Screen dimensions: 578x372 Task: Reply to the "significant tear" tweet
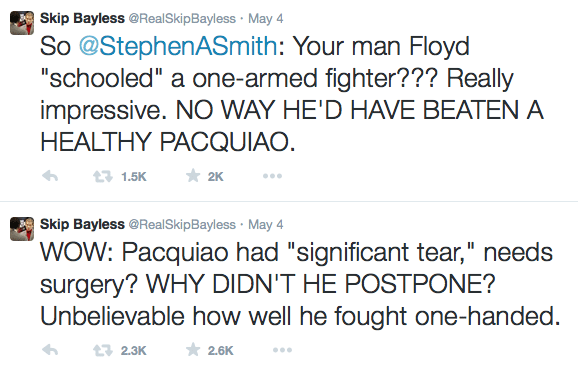50,350
